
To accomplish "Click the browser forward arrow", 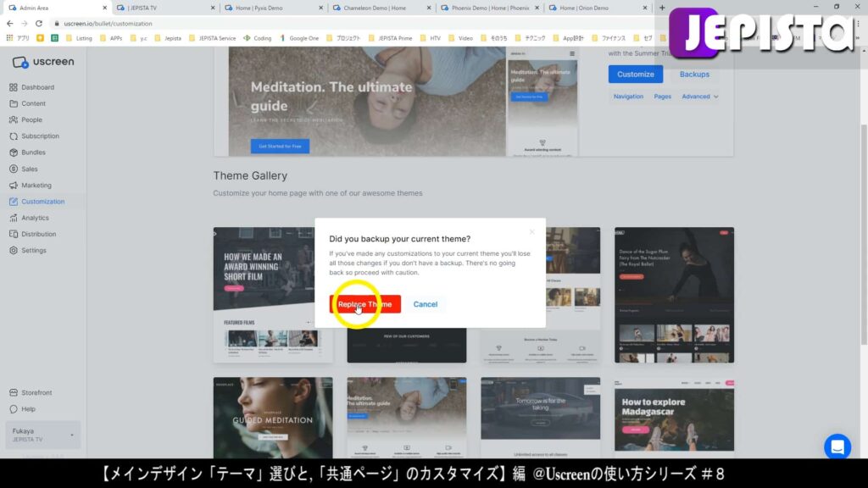I will 25,24.
